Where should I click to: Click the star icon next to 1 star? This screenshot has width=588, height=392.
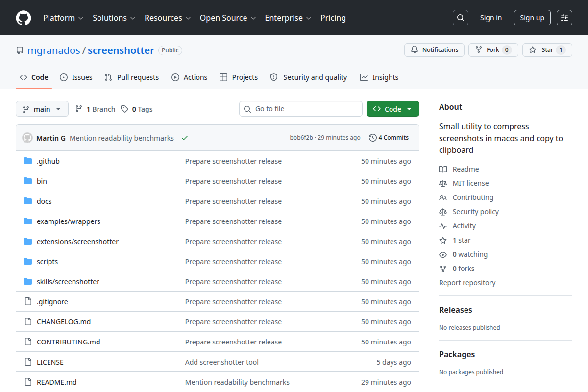(x=443, y=240)
